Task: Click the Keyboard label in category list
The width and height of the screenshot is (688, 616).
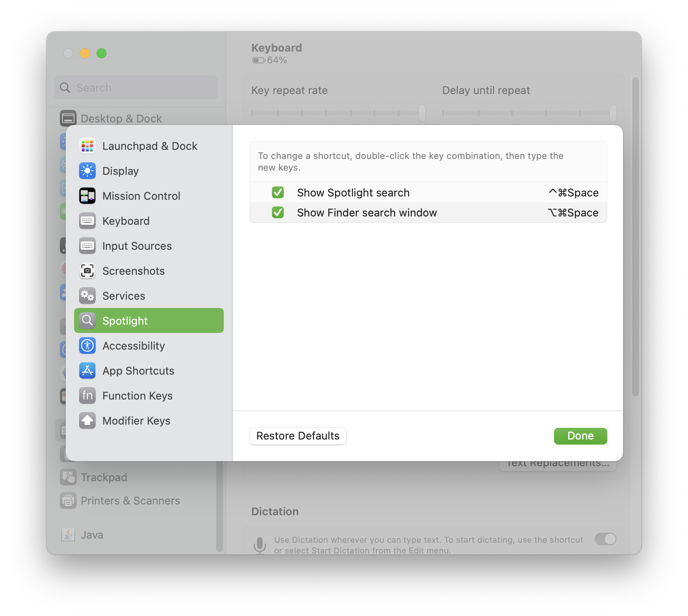Action: click(x=126, y=221)
